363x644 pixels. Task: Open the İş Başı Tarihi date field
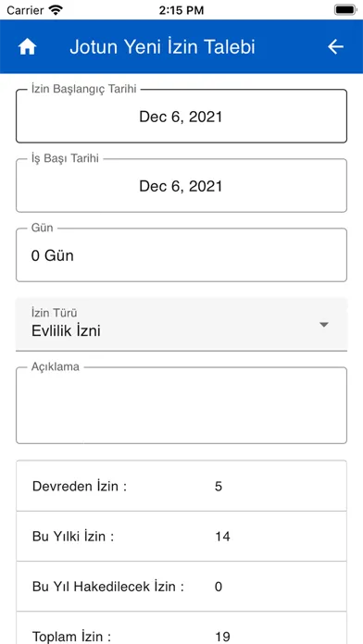pos(181,186)
